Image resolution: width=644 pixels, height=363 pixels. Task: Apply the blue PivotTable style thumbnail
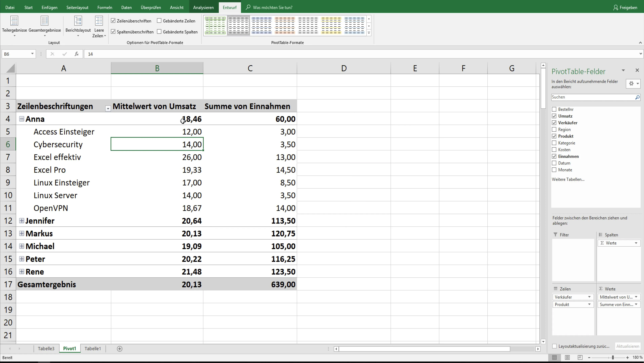(x=261, y=26)
